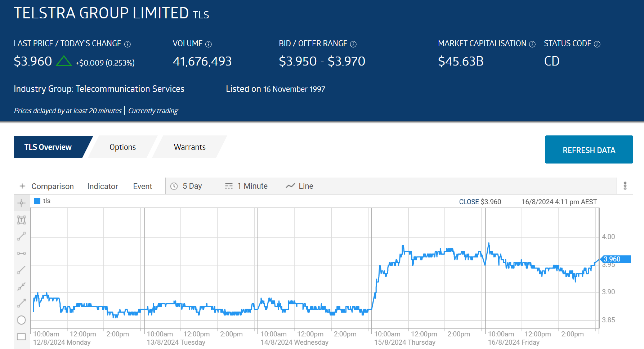The height and width of the screenshot is (349, 644).
Task: Click the tls series legend label
Action: tap(47, 201)
